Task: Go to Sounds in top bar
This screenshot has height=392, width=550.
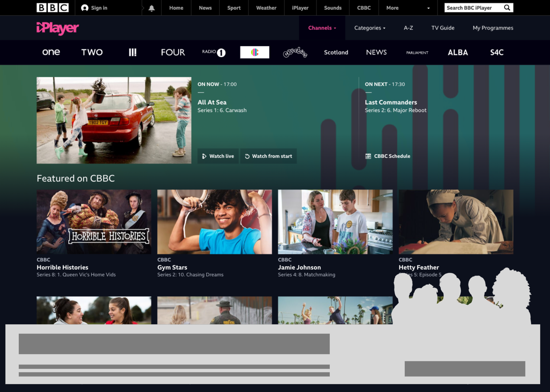Action: click(333, 8)
